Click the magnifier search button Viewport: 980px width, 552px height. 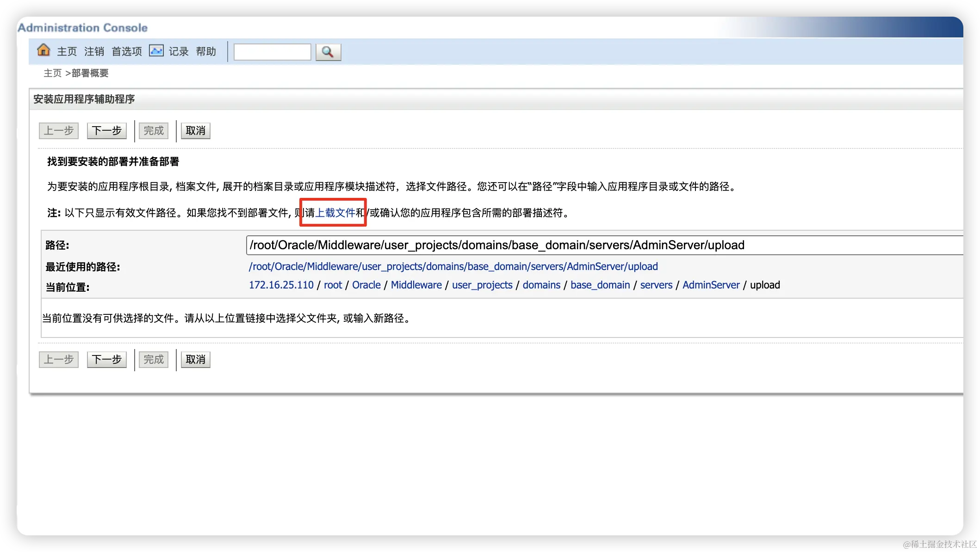click(328, 52)
